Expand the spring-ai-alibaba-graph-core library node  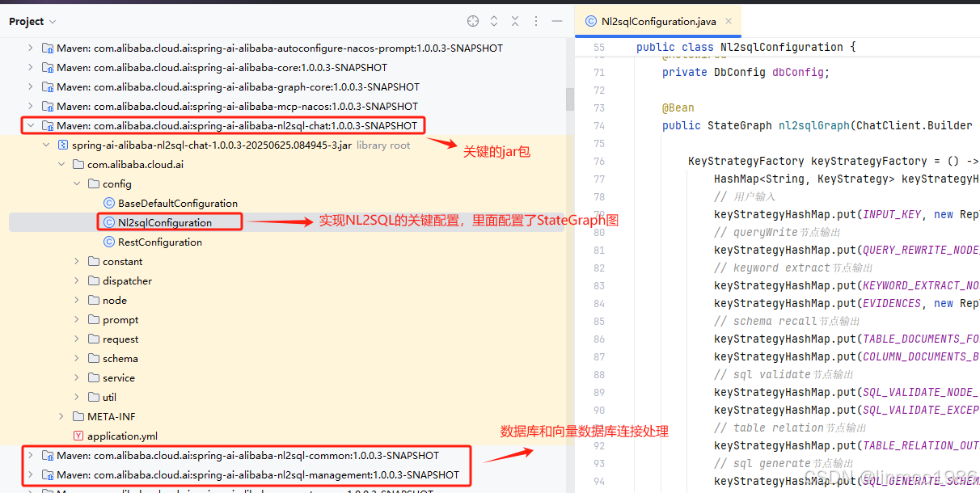(30, 86)
